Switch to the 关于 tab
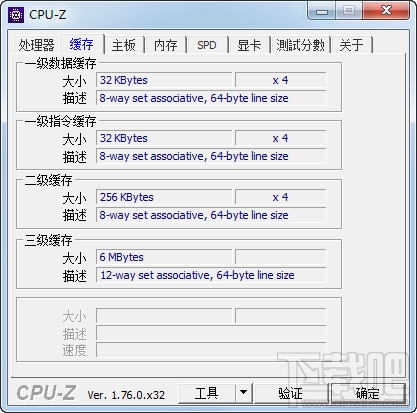 click(x=351, y=45)
